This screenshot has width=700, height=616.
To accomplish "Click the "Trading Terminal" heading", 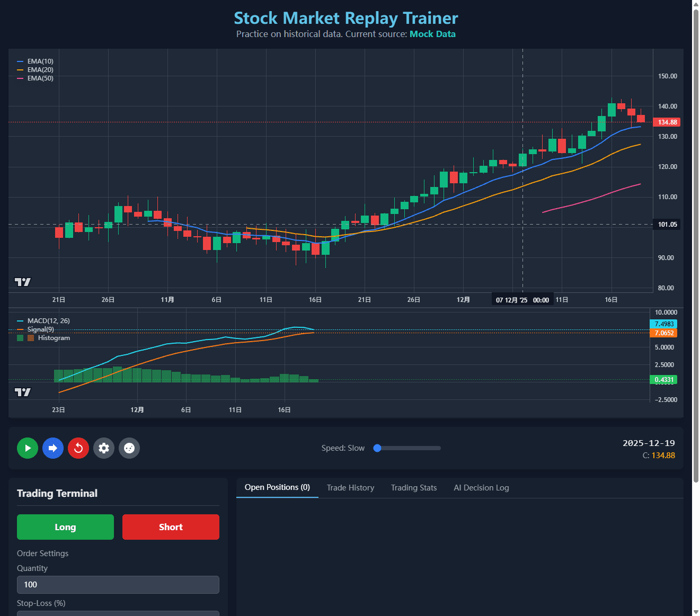I will [x=57, y=493].
